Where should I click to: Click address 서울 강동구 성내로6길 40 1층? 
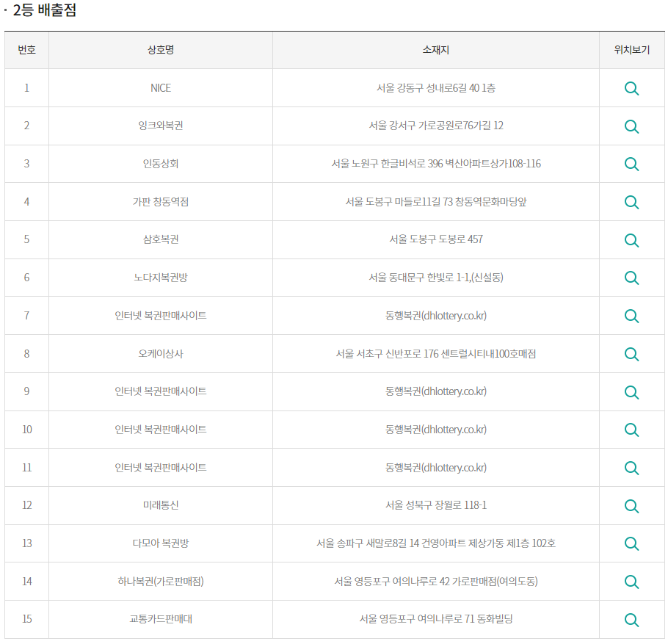[436, 88]
